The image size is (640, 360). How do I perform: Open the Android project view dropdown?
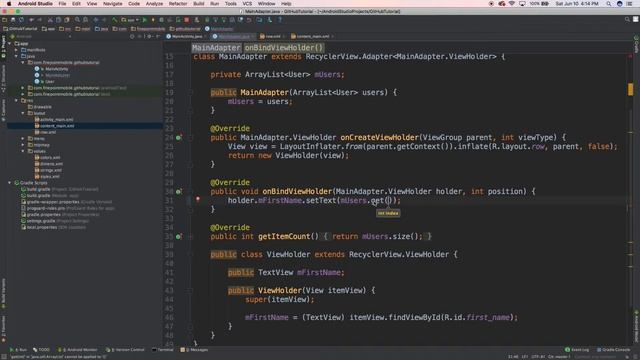pos(41,36)
